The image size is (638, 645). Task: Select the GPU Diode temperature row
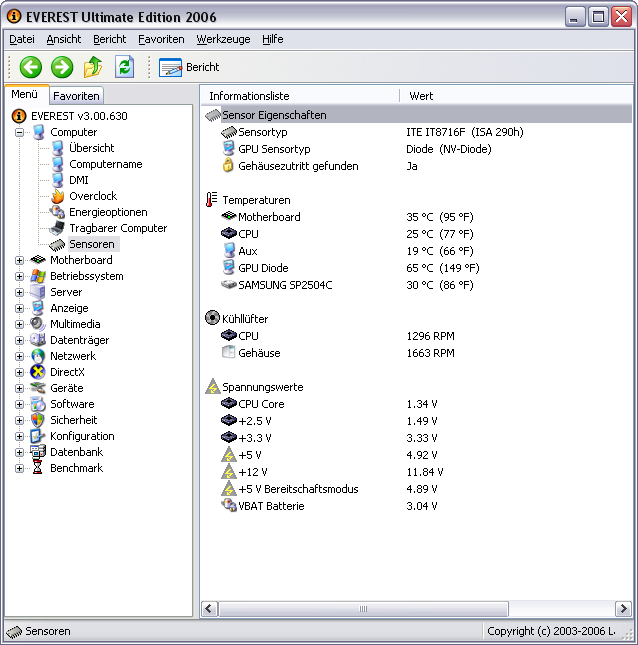click(x=263, y=268)
